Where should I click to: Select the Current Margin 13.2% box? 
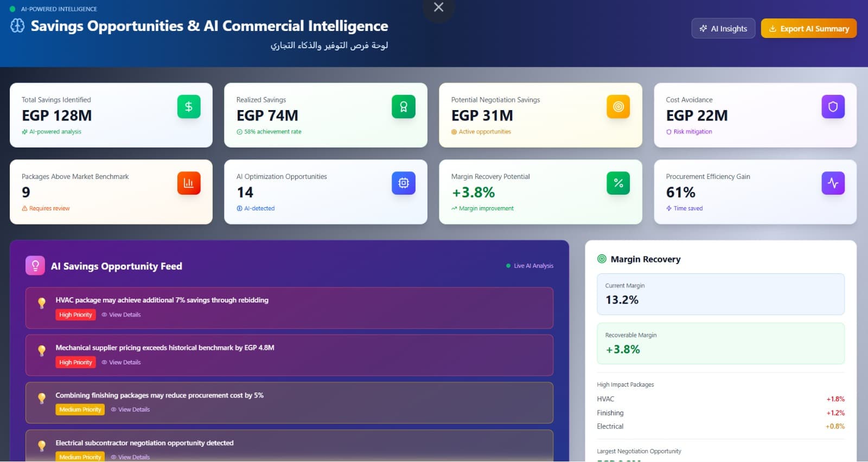[x=720, y=294]
